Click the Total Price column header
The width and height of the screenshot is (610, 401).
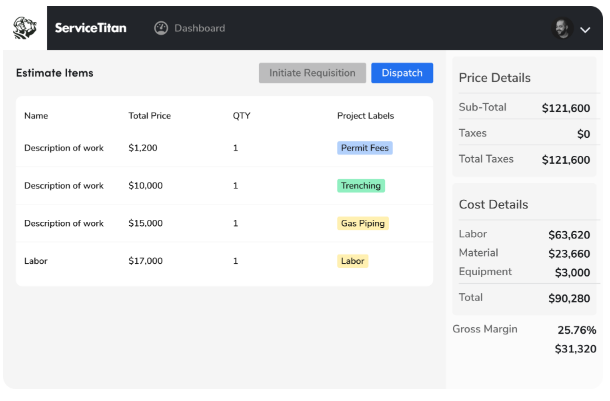[x=149, y=116]
